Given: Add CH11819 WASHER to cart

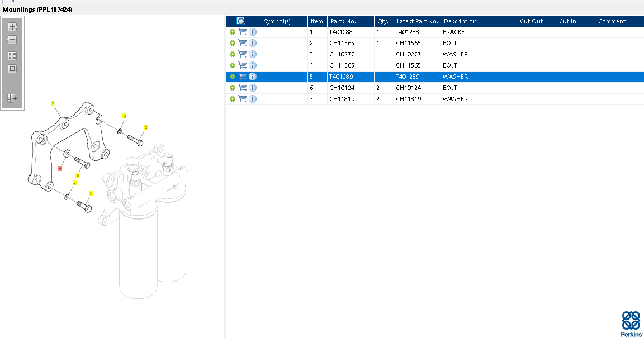Looking at the screenshot, I should [x=243, y=98].
